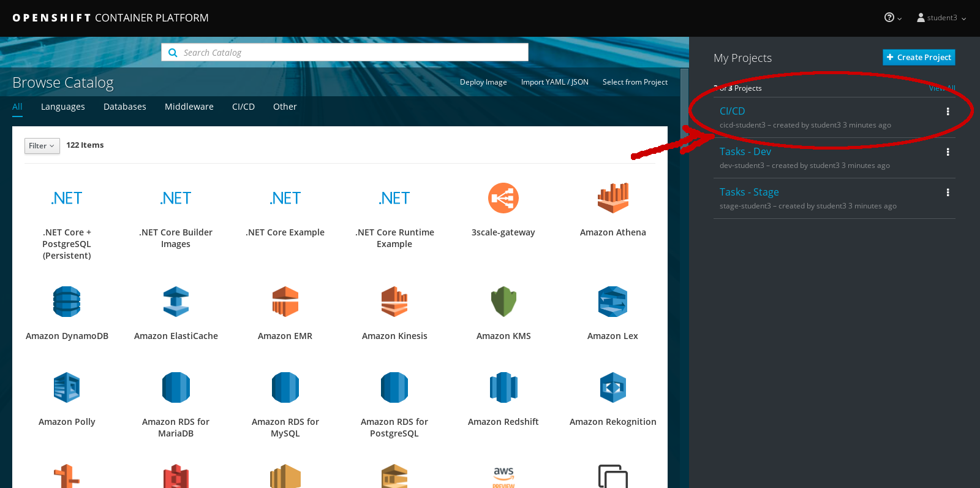The width and height of the screenshot is (980, 488).
Task: Choose the Amazon Polly icon
Action: (x=67, y=387)
